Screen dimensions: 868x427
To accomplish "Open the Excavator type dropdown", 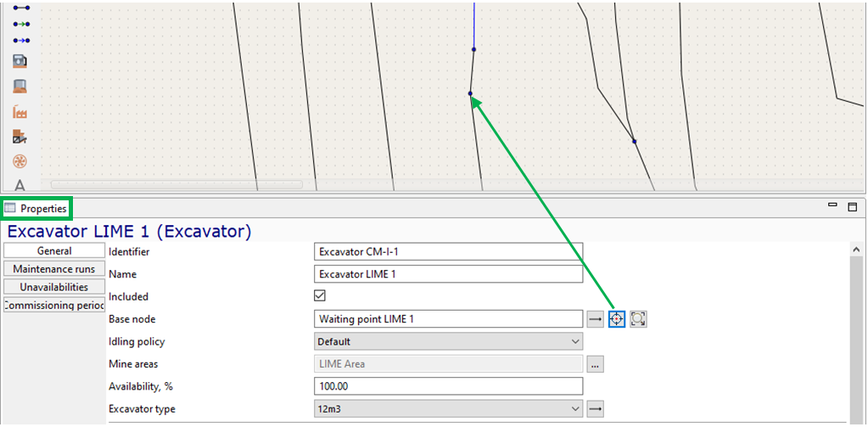I will 448,409.
